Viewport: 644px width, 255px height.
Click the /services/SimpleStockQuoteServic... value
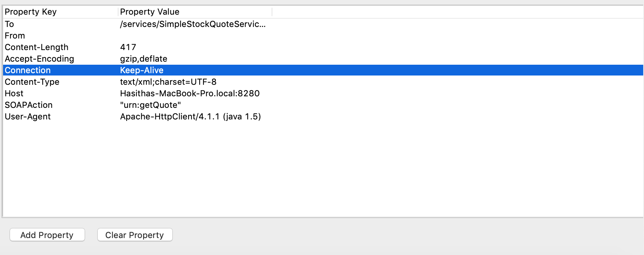click(x=193, y=24)
